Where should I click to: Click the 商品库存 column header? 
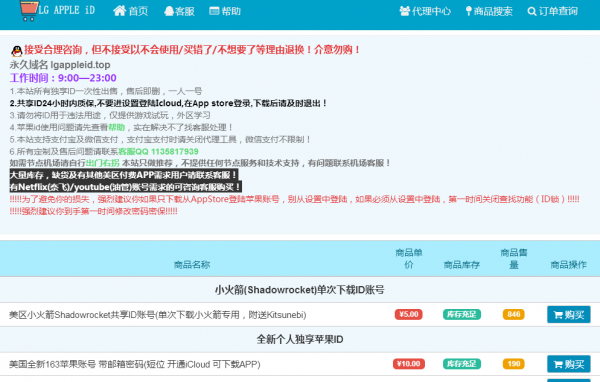point(462,264)
